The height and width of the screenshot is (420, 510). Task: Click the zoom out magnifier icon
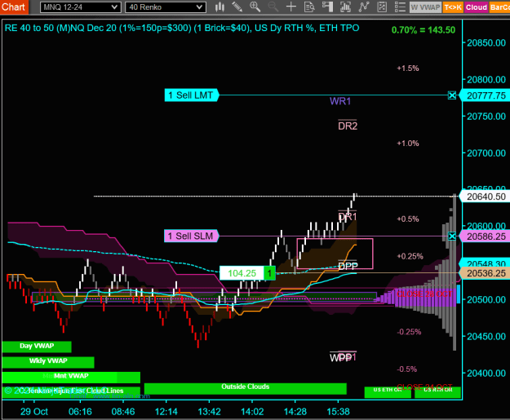coord(273,7)
